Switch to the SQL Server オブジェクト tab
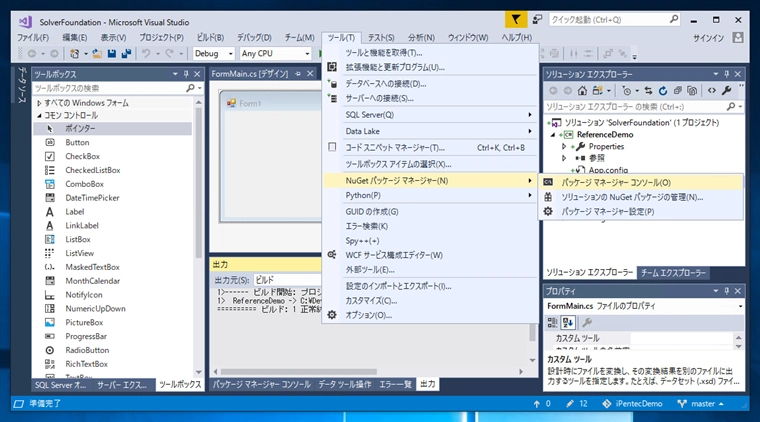Image resolution: width=760 pixels, height=422 pixels. [x=61, y=385]
